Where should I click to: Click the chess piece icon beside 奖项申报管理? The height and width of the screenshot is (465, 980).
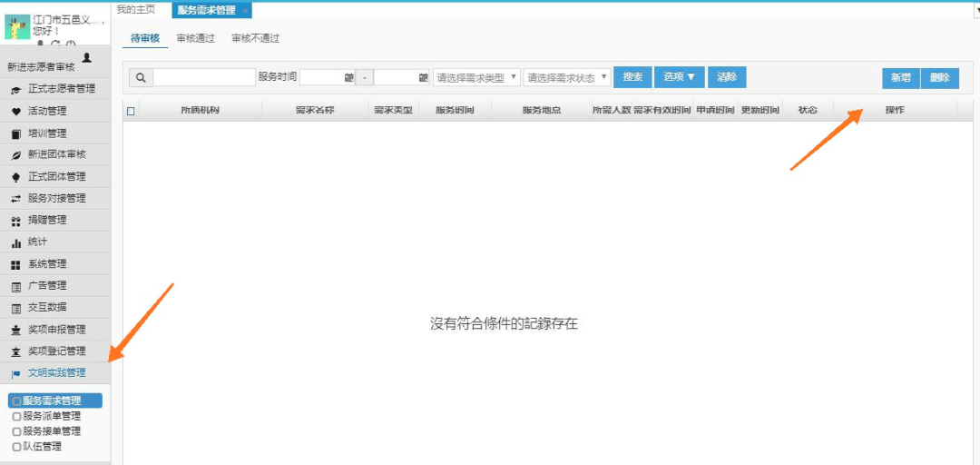16,330
